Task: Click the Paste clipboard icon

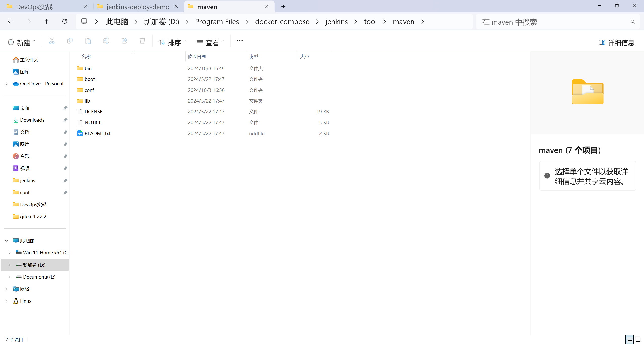Action: coord(88,41)
